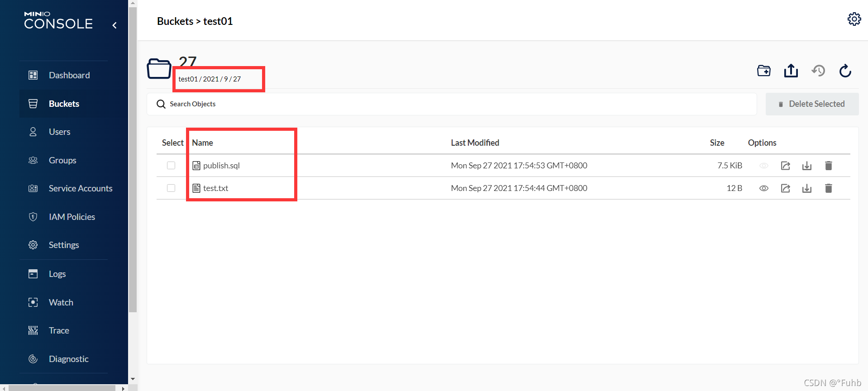The width and height of the screenshot is (868, 391).
Task: Click the Delete Selected button
Action: click(812, 104)
